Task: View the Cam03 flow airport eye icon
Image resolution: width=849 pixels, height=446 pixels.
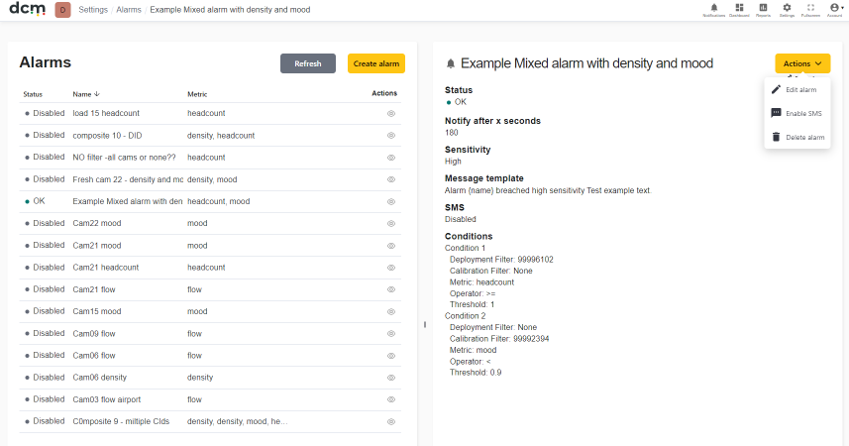Action: [391, 399]
